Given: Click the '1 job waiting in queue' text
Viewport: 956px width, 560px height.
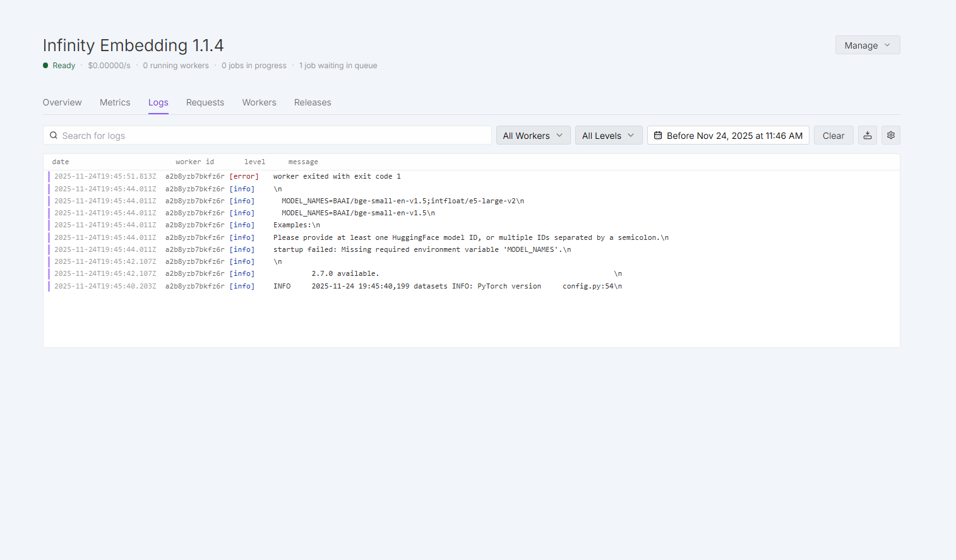Looking at the screenshot, I should coord(338,66).
